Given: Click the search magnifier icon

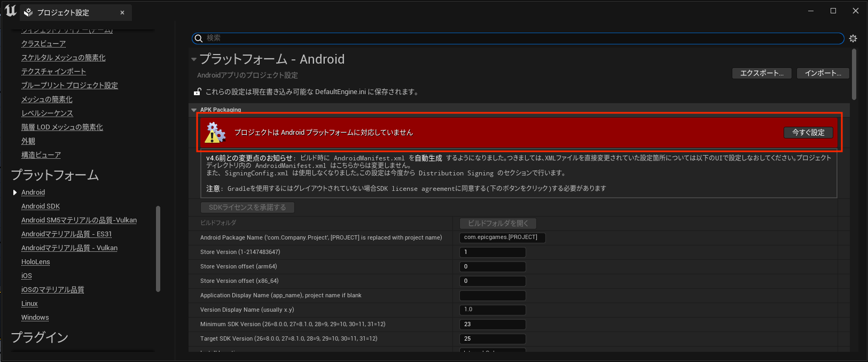Looking at the screenshot, I should point(199,38).
